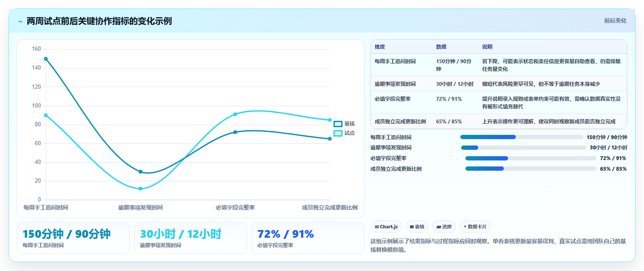Screen dimensions: 644x271
Task: Toggle the 基线 legend swatch
Action: tap(338, 124)
